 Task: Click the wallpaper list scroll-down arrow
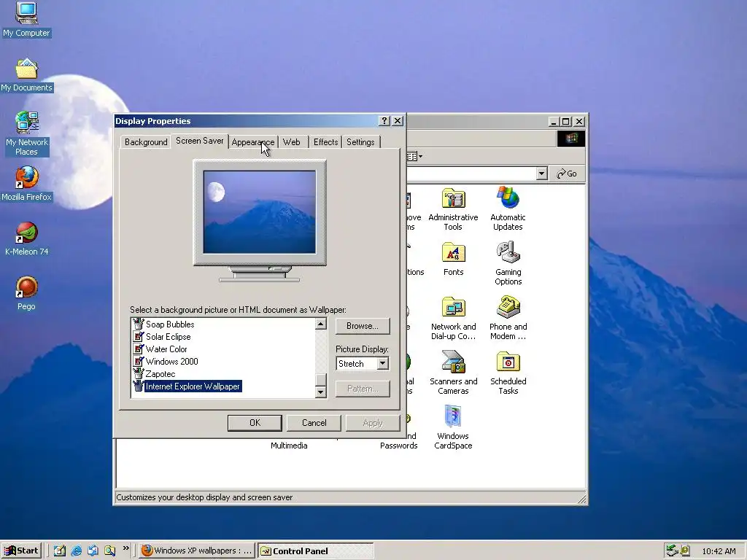point(321,392)
